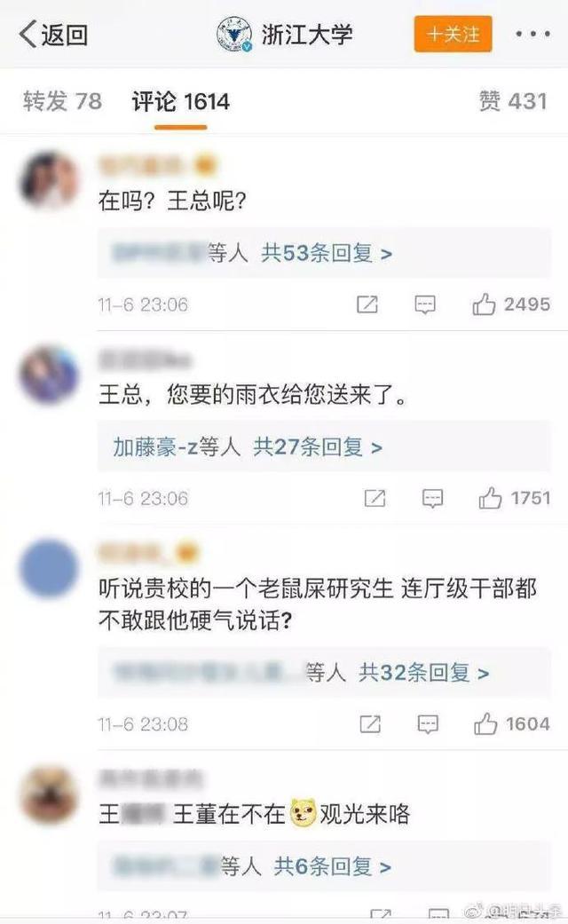This screenshot has width=568, height=924.
Task: Switch to the 转发 78 tab
Action: coord(62,101)
